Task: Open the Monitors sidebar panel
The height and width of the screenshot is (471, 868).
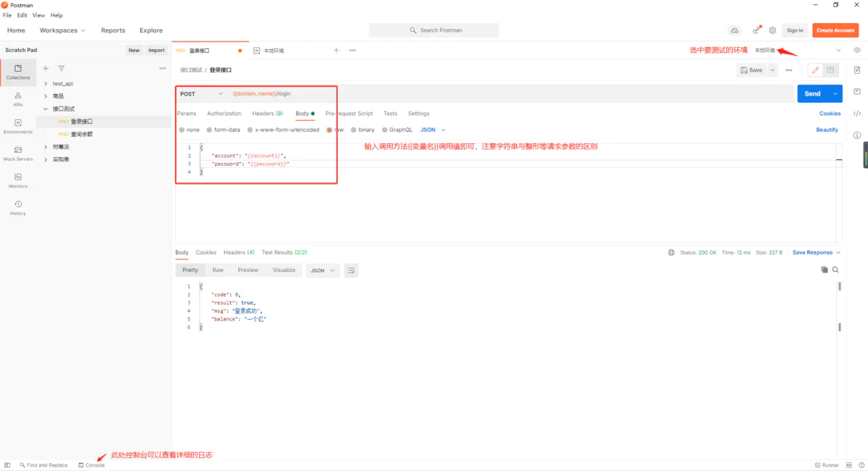Action: 18,181
